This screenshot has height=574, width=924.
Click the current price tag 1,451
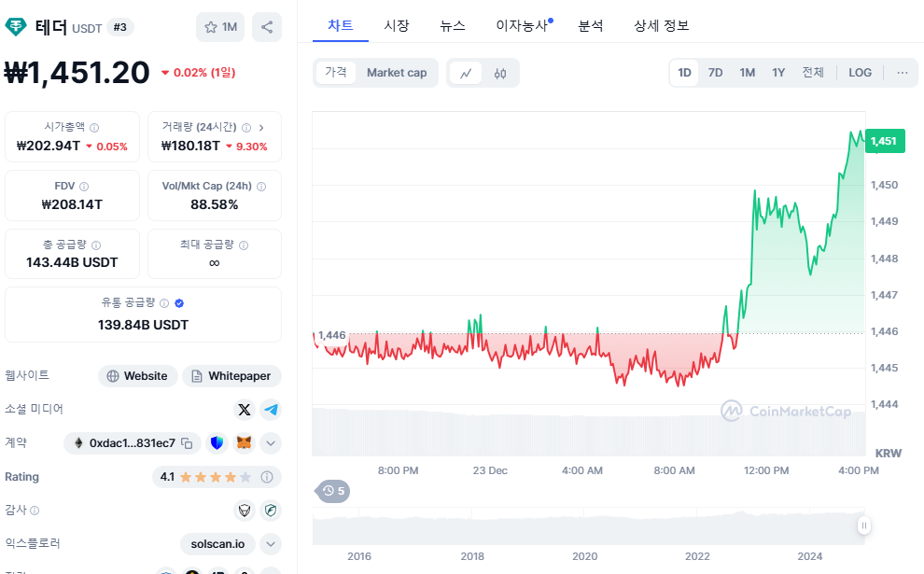[884, 142]
